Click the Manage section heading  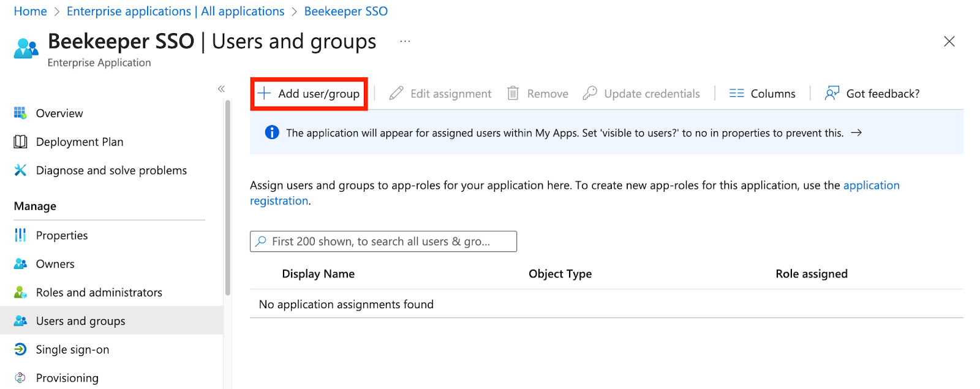[35, 206]
